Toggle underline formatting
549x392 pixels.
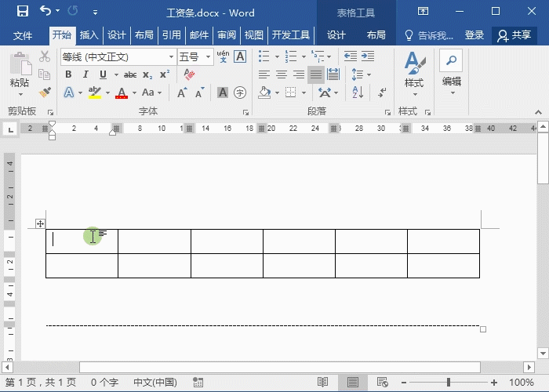(x=103, y=74)
